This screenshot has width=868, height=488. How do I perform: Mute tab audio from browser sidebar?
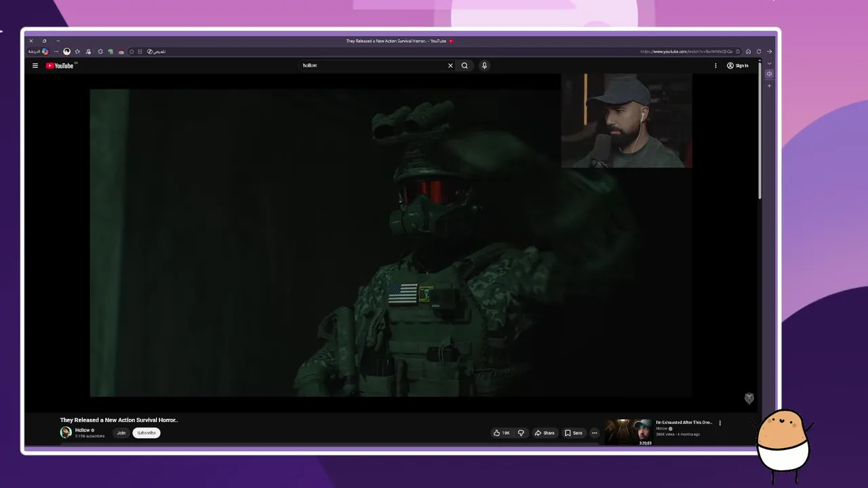[769, 74]
